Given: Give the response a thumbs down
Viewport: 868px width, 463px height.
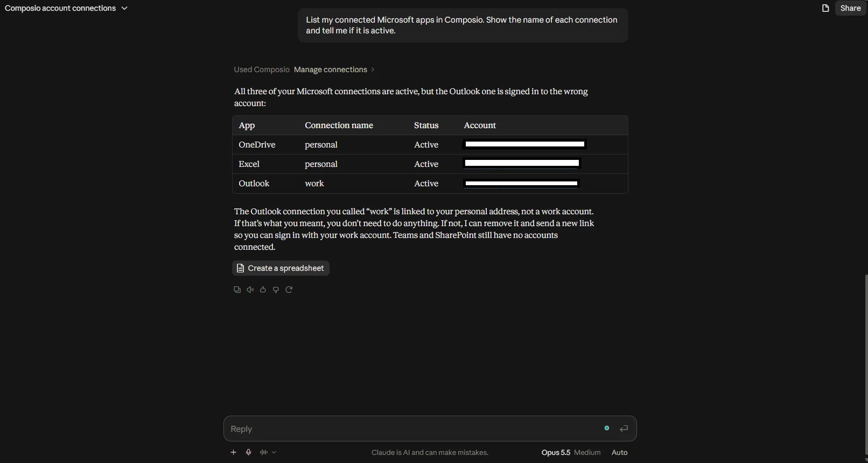Looking at the screenshot, I should pyautogui.click(x=276, y=290).
